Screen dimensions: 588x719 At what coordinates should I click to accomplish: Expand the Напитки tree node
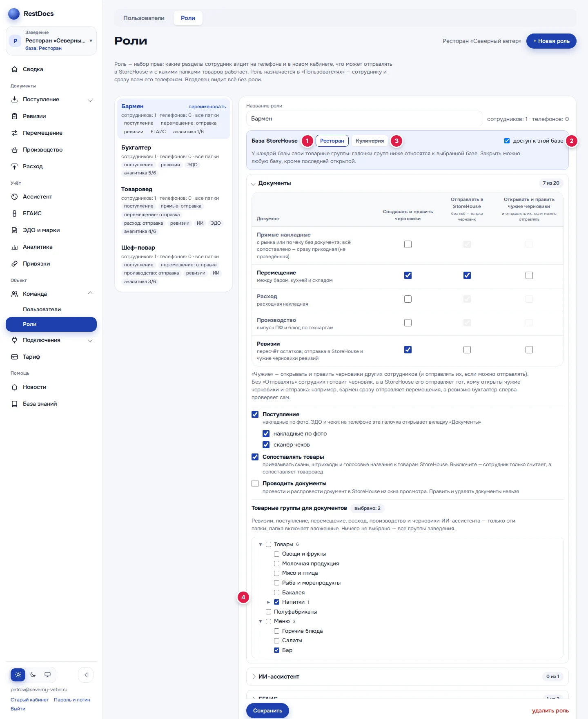(x=268, y=602)
